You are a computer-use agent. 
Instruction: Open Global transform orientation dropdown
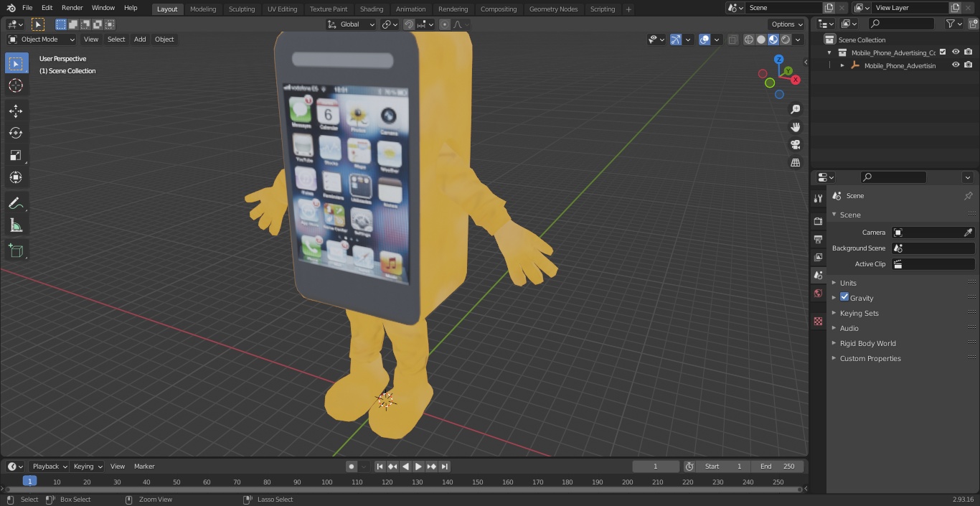(x=351, y=24)
